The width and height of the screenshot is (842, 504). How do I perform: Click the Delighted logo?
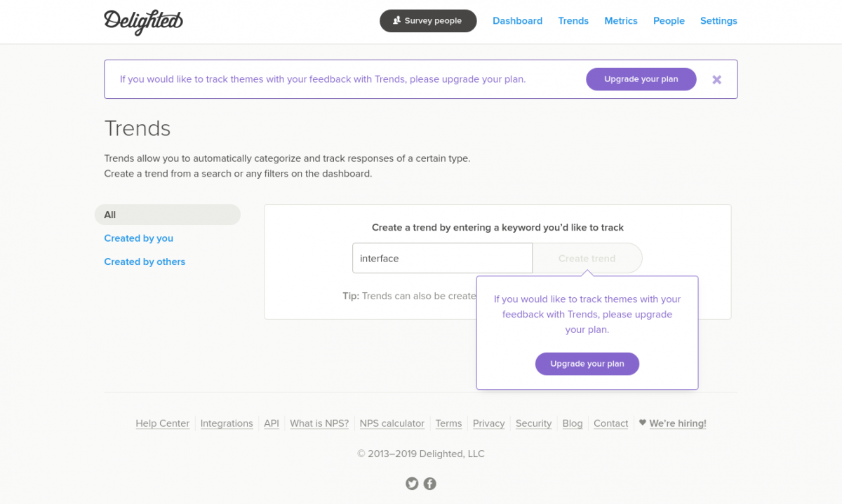point(143,21)
